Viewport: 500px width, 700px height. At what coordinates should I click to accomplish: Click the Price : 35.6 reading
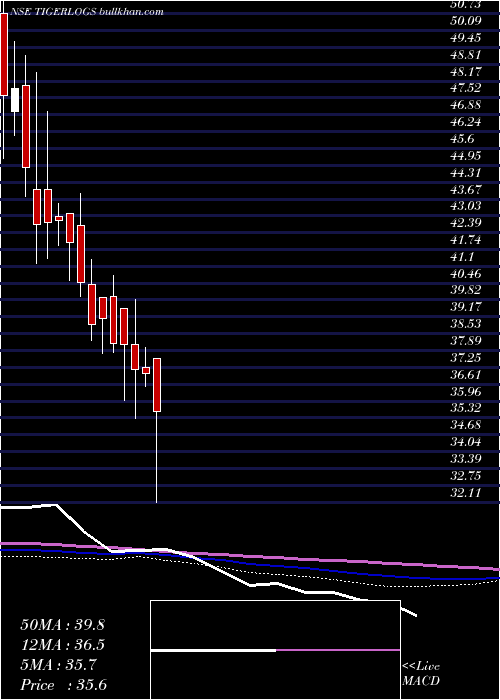(x=63, y=685)
